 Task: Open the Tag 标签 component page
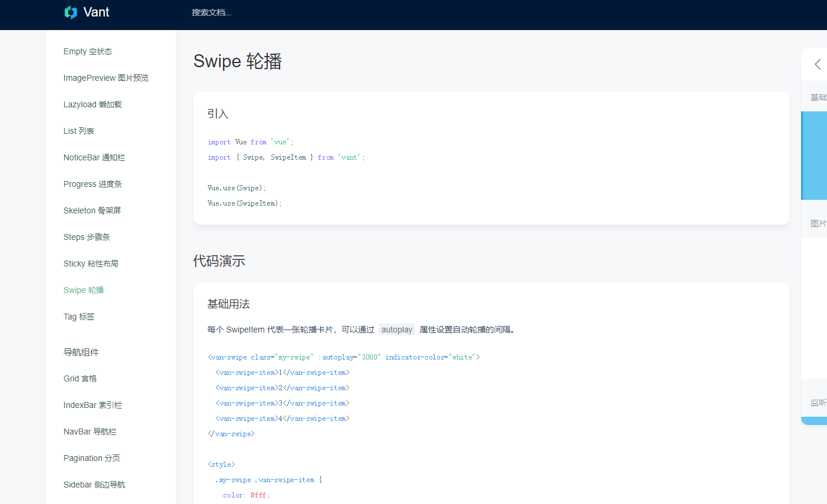pyautogui.click(x=79, y=317)
